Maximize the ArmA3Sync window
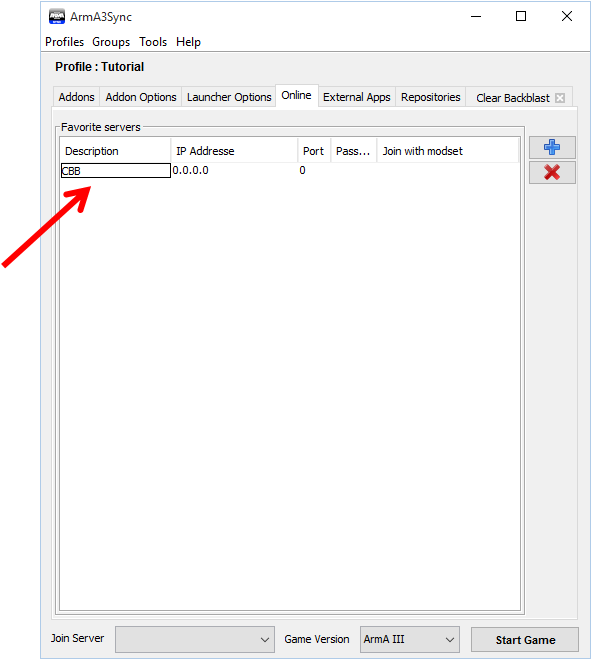 coord(521,16)
